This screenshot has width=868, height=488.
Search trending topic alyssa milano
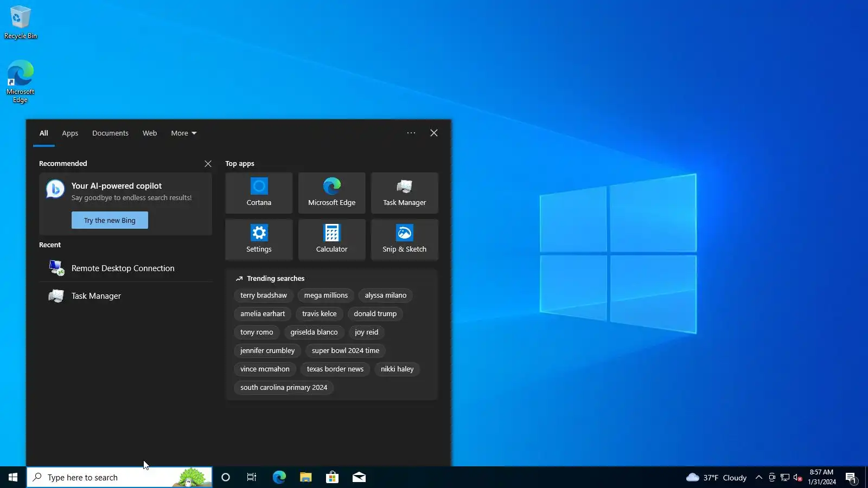[386, 296]
